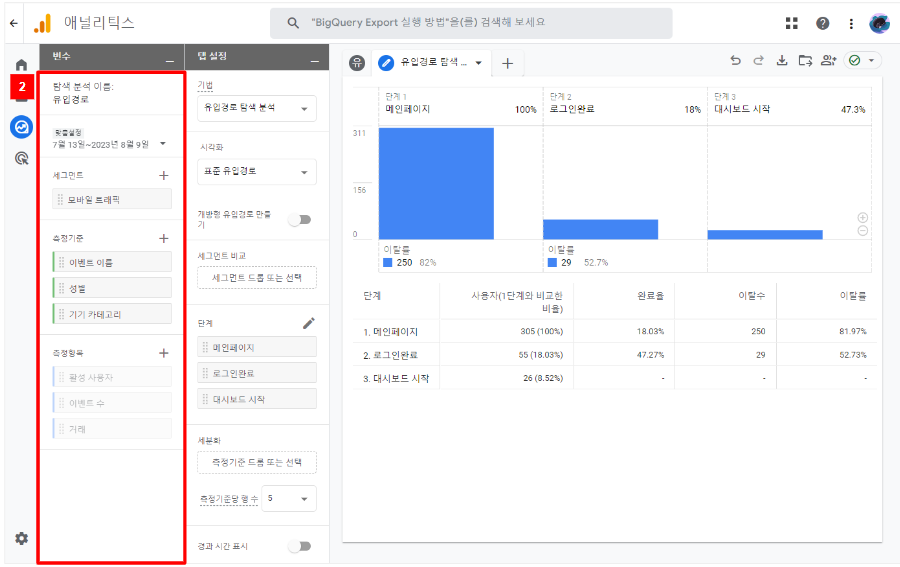The width and height of the screenshot is (900, 567).
Task: Zoom in the chart with plus
Action: (862, 218)
